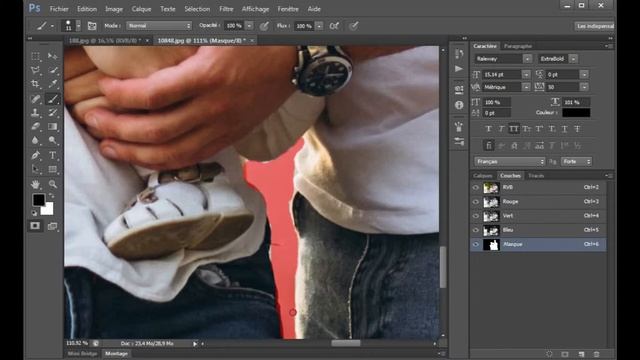Select the Quick Selection tool
Viewport: 640px width, 360px height.
click(53, 70)
